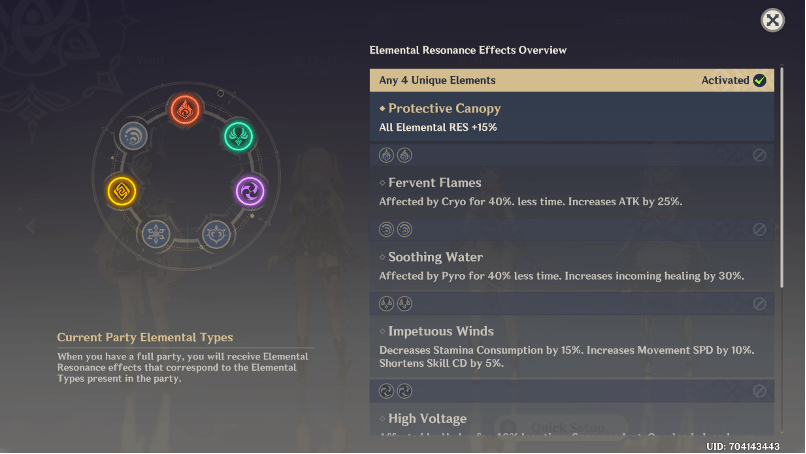806x454 pixels.
Task: Click the High Voltage title
Action: (x=427, y=419)
